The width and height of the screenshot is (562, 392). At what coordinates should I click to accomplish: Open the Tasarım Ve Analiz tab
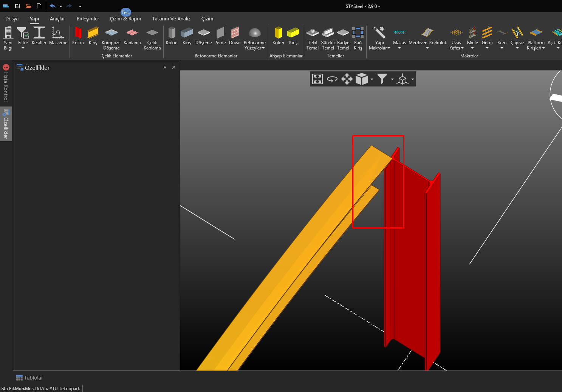(x=171, y=19)
